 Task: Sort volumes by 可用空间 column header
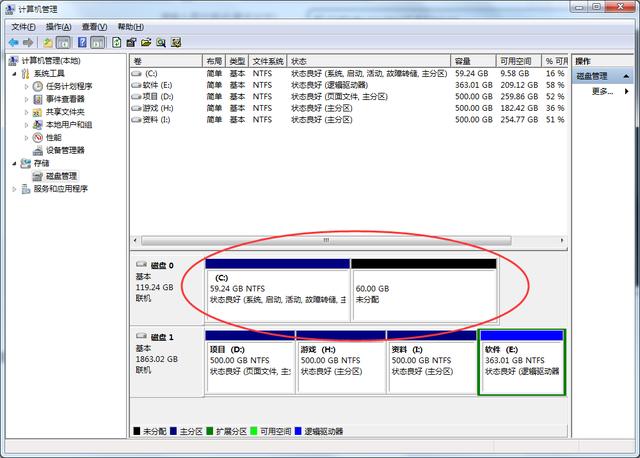[517, 61]
